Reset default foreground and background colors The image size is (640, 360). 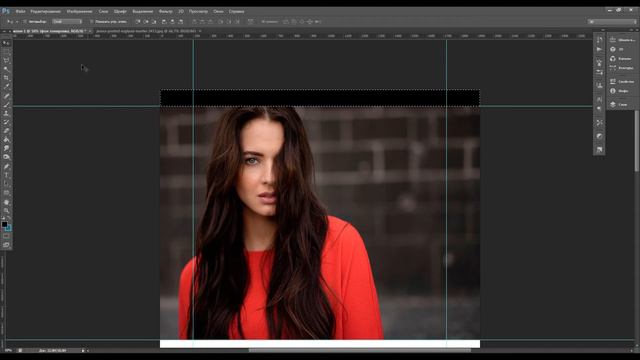click(x=3, y=218)
